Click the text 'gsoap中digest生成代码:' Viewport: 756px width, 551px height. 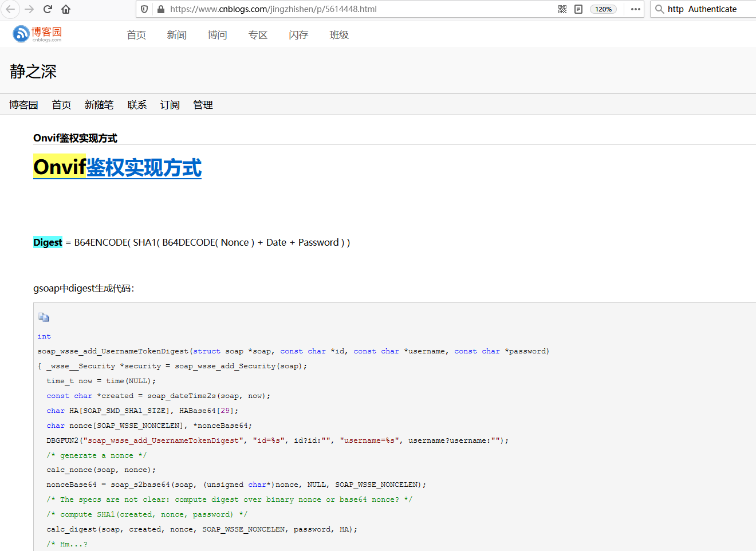pyautogui.click(x=84, y=288)
